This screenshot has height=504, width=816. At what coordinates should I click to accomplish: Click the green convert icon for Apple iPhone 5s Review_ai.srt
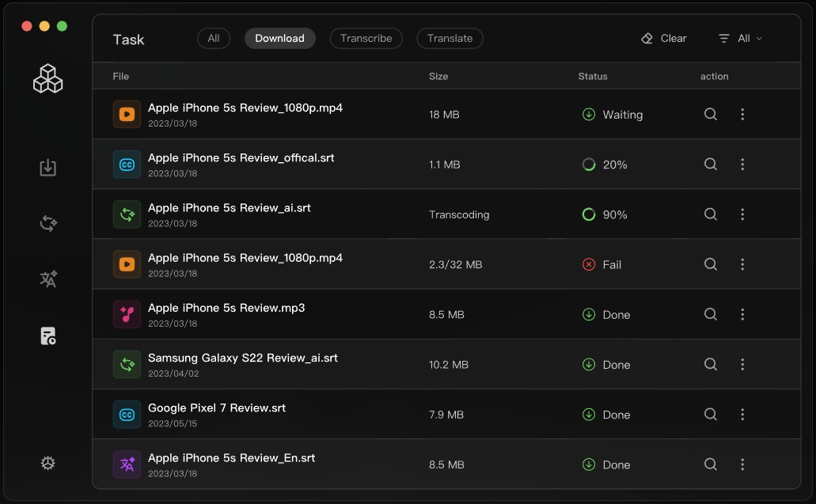click(x=127, y=214)
